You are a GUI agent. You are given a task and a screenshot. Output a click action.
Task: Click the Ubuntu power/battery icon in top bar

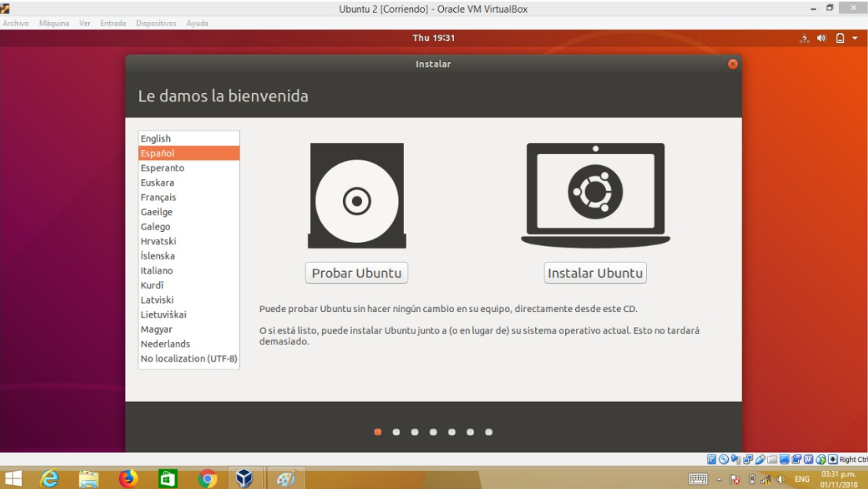click(x=840, y=39)
